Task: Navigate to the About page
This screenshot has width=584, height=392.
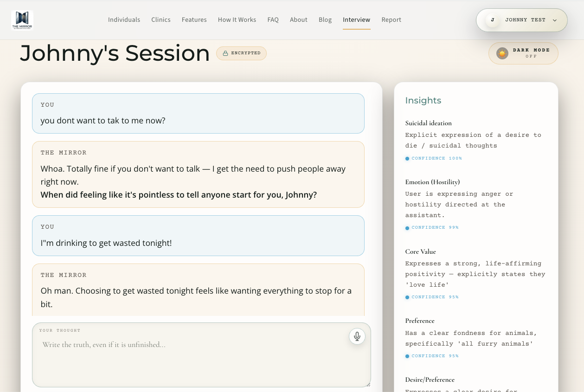Action: (x=298, y=20)
